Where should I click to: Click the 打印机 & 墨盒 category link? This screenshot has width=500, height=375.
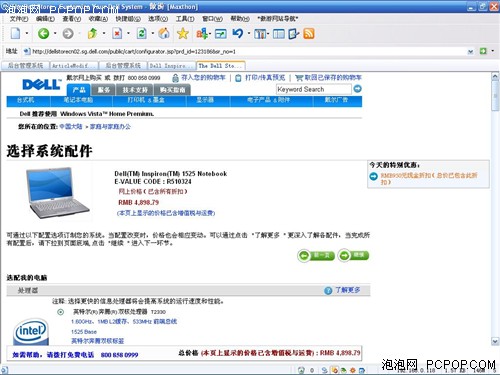[x=146, y=100]
